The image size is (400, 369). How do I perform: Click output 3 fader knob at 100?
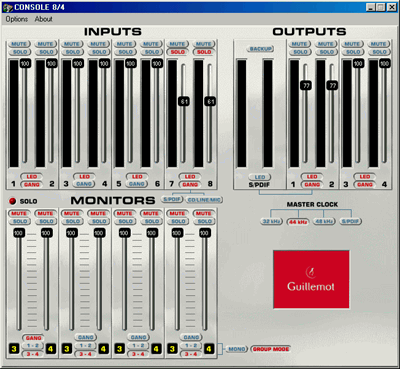pos(358,64)
